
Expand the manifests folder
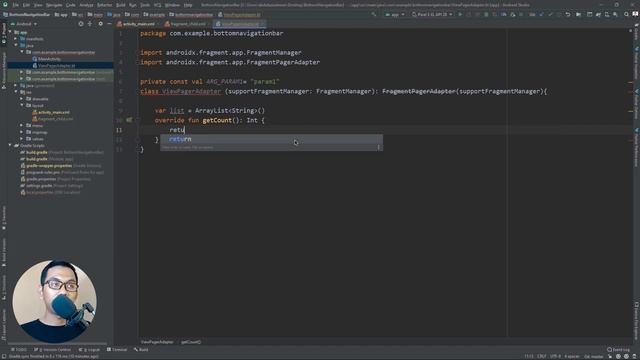(x=16, y=39)
